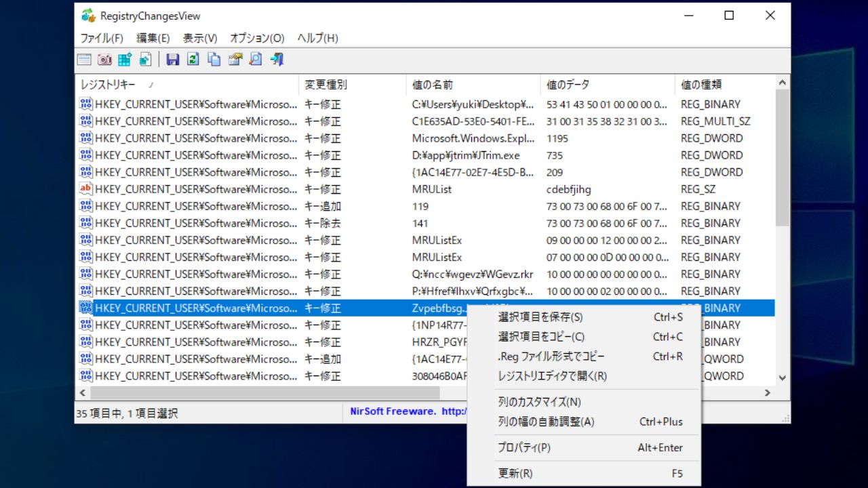Click the row icon beside MRUList cdebfjihg entry

coord(86,189)
